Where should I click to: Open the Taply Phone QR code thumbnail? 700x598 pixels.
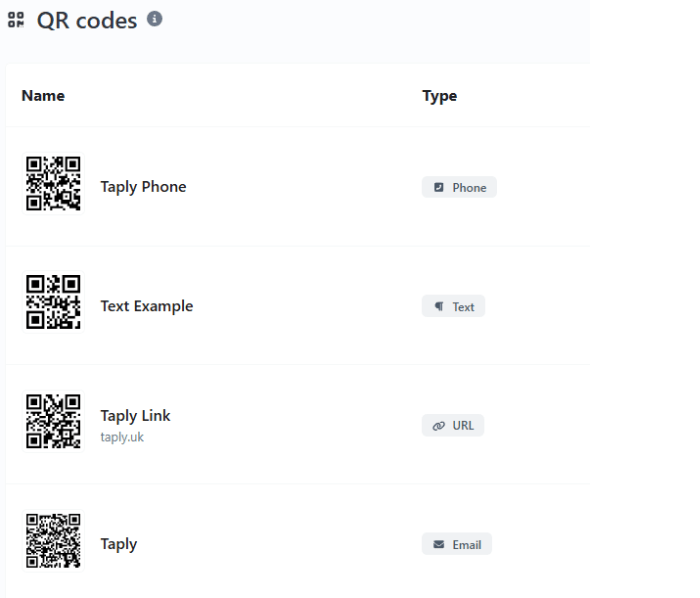click(x=53, y=184)
